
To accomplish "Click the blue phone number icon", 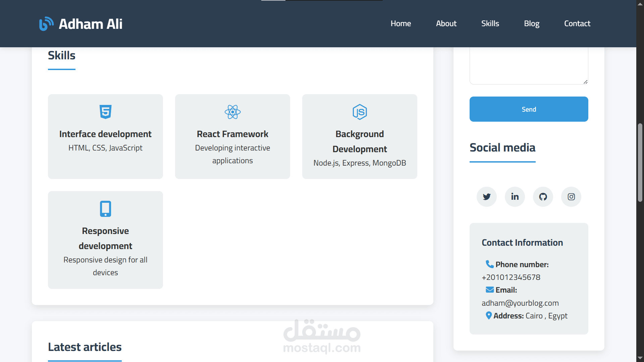I will 489,264.
